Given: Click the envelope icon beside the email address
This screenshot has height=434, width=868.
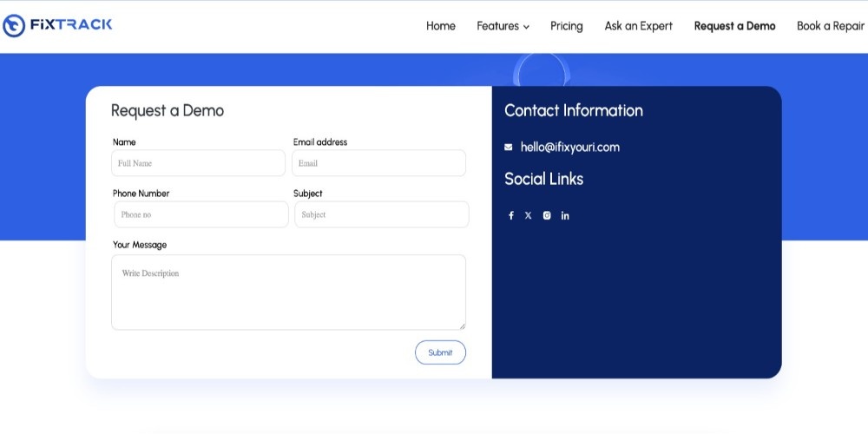Looking at the screenshot, I should point(509,148).
